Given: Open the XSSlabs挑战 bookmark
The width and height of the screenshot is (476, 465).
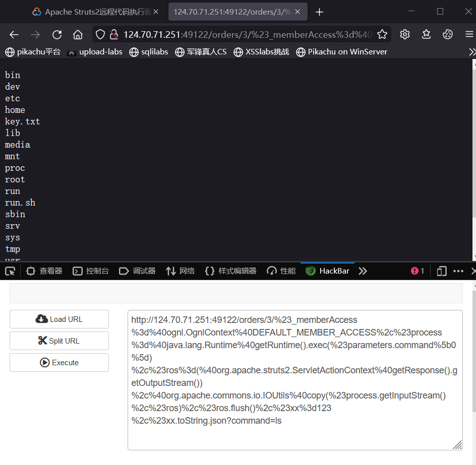Looking at the screenshot, I should (x=261, y=52).
